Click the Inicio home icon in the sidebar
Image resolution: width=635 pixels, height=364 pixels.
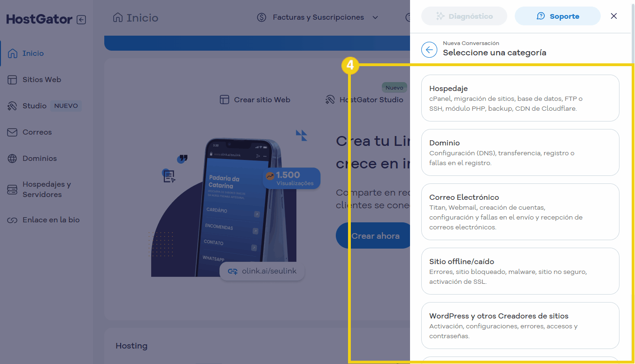13,53
